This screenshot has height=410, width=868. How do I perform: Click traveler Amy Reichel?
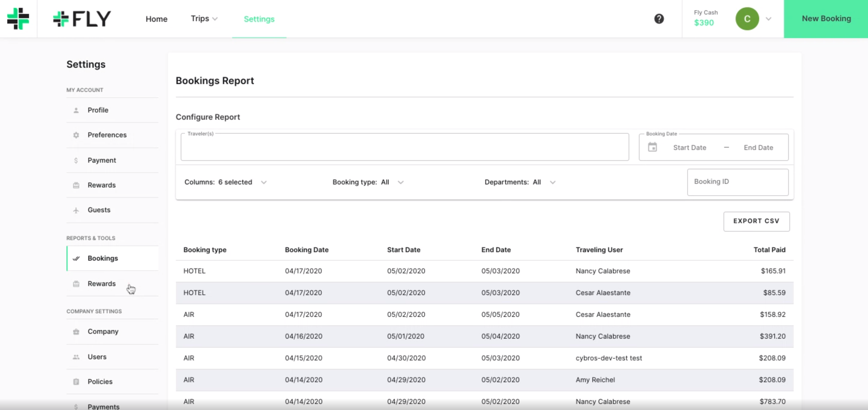[595, 380]
